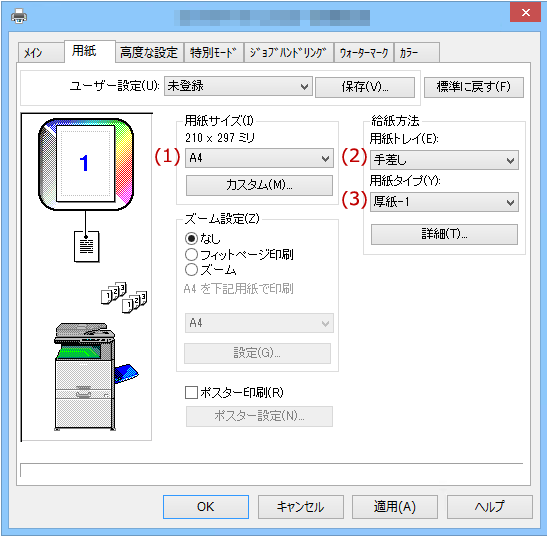Click the 設定(G)... button
Viewport: 547px width, 536px height.
257,353
